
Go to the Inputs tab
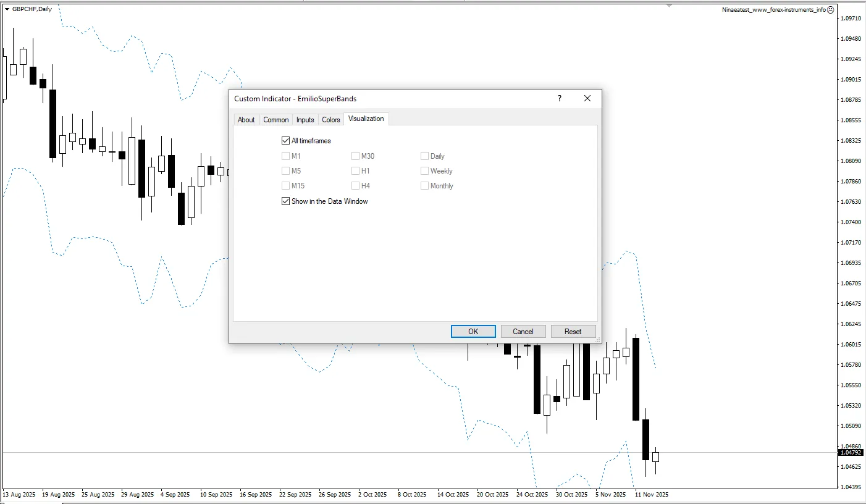pyautogui.click(x=305, y=120)
